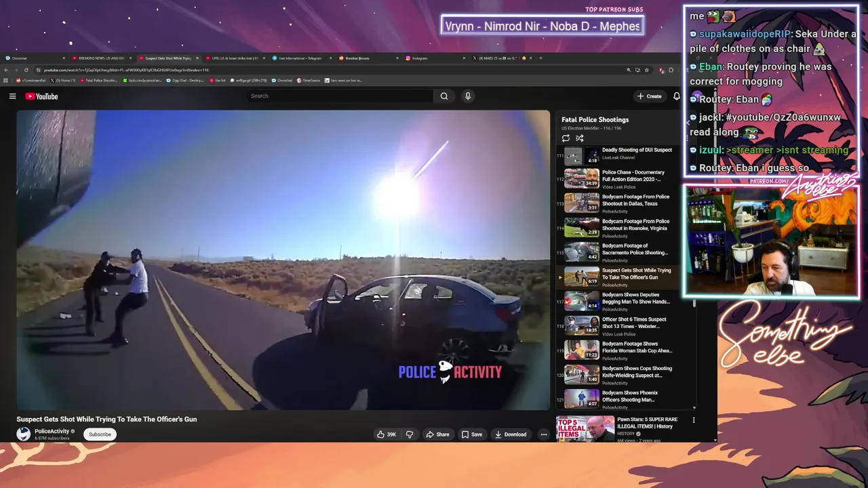Image resolution: width=868 pixels, height=488 pixels.
Task: Open the PoliceActivity channel avatar
Action: (x=24, y=434)
